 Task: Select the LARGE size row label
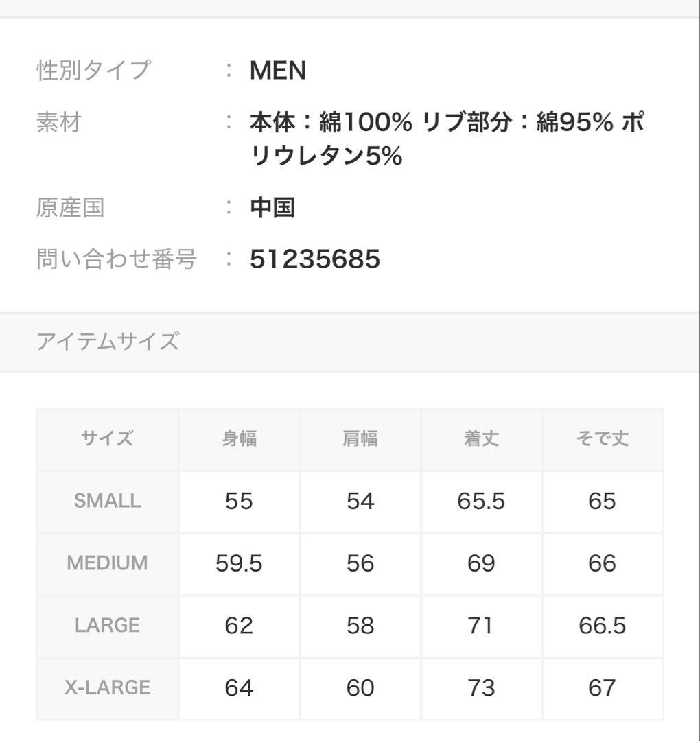[107, 626]
